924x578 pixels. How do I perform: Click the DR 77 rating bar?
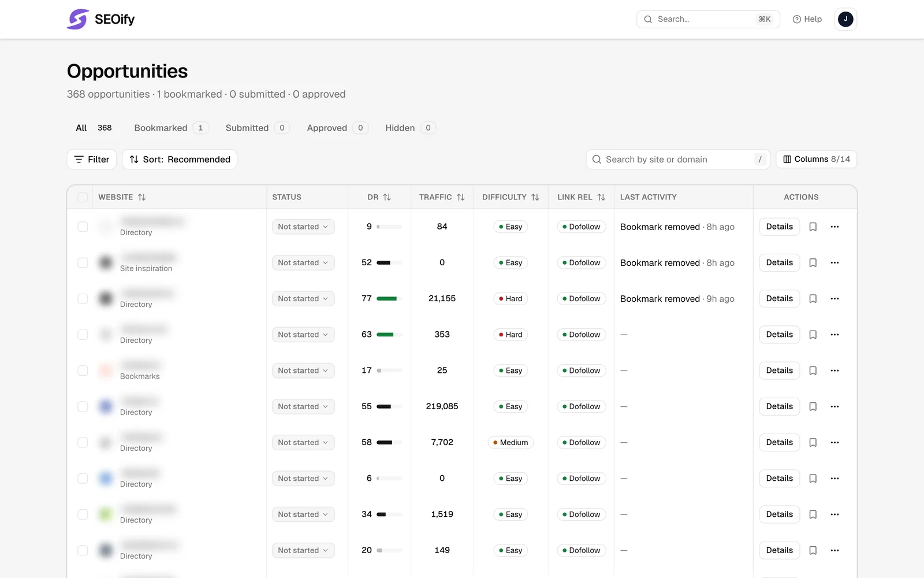pos(389,299)
